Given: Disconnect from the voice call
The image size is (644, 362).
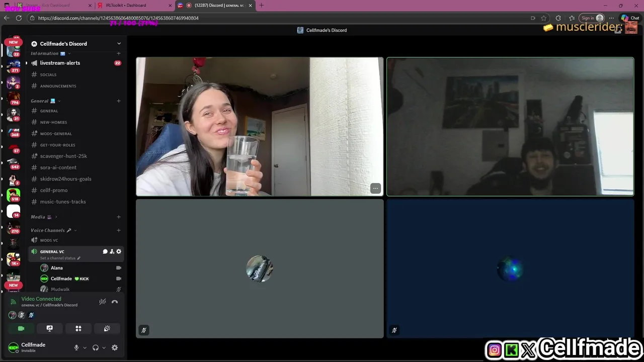Looking at the screenshot, I should click(x=115, y=302).
